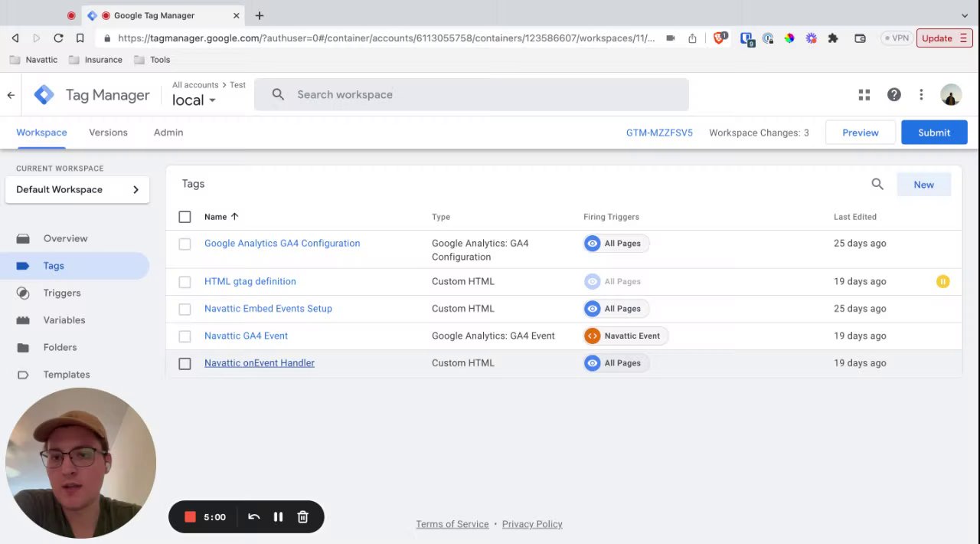This screenshot has height=544, width=980.
Task: Click the All Pages chip on GA4 Configuration row
Action: [616, 244]
